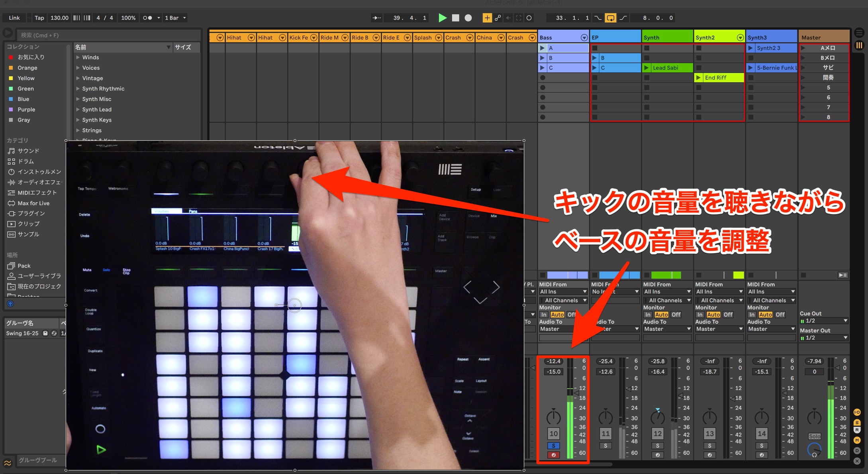Screen dimensions: 868x474
Task: Open the Groove Pool wave icon
Action: (x=8, y=463)
